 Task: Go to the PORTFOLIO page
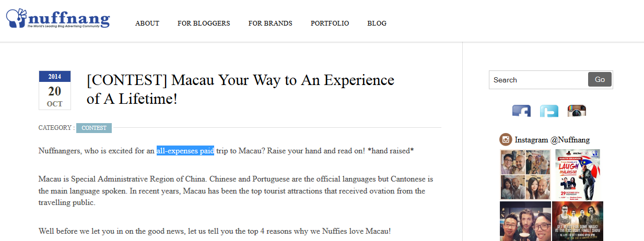330,23
